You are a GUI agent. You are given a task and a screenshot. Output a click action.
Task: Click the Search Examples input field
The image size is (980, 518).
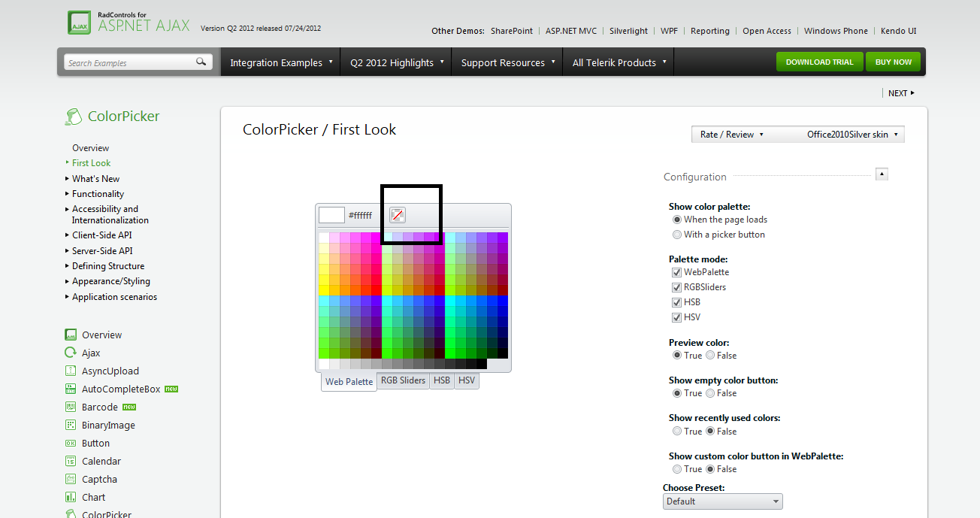(x=131, y=62)
